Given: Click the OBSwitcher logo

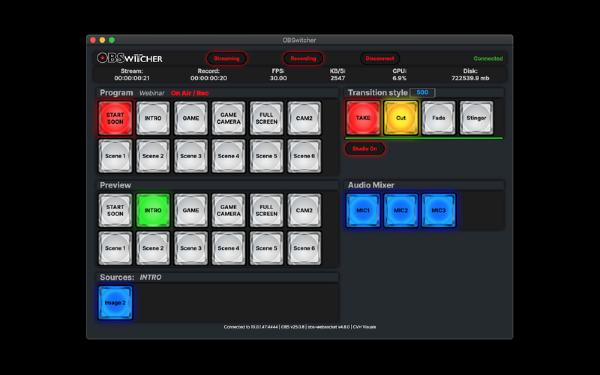Looking at the screenshot, I should coord(130,58).
